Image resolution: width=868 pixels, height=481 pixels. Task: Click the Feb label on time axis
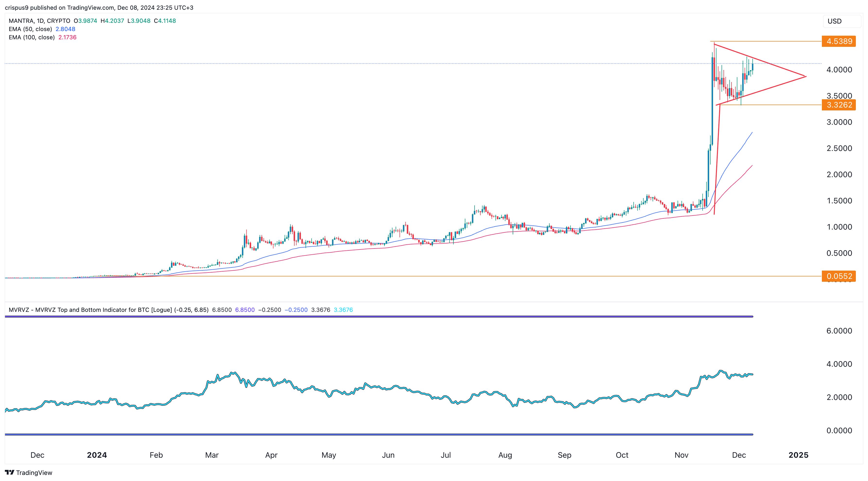point(156,455)
